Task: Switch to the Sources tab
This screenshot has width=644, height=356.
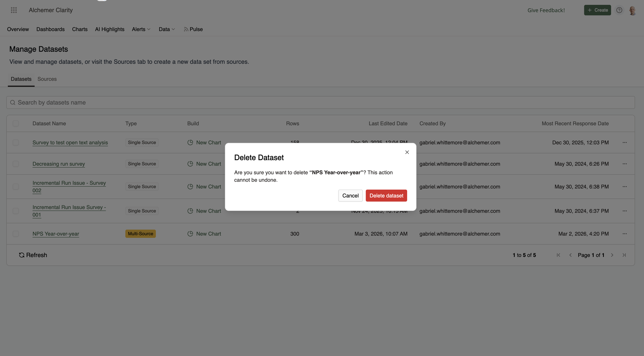Action: click(47, 79)
